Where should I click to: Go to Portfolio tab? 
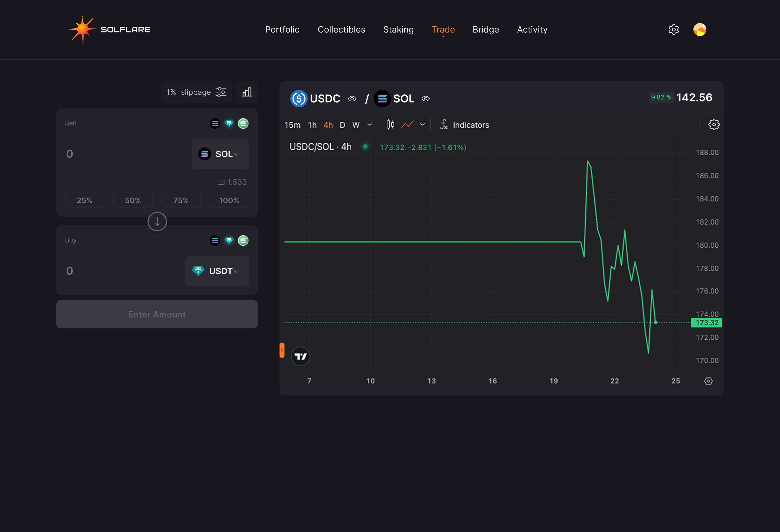point(282,29)
